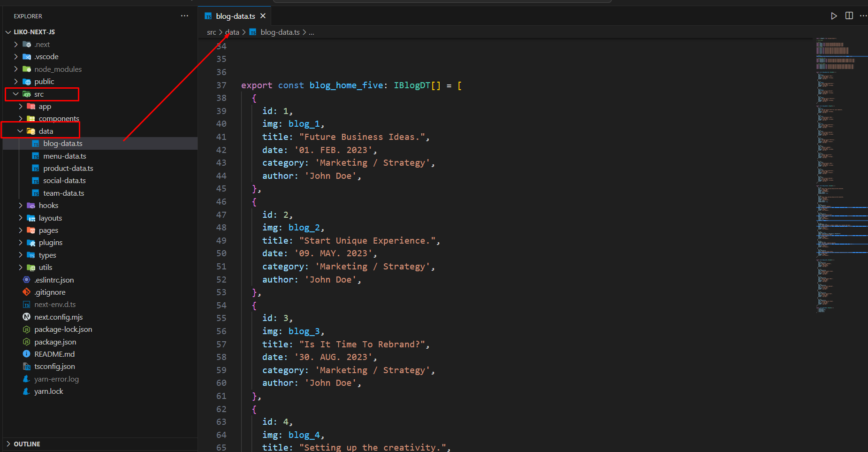Open package.json from file tree

tap(55, 342)
